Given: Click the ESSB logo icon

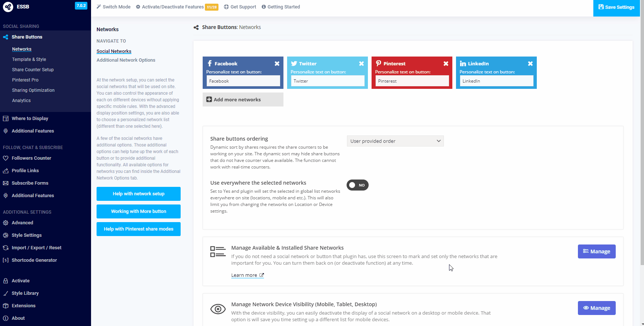Looking at the screenshot, I should [8, 7].
